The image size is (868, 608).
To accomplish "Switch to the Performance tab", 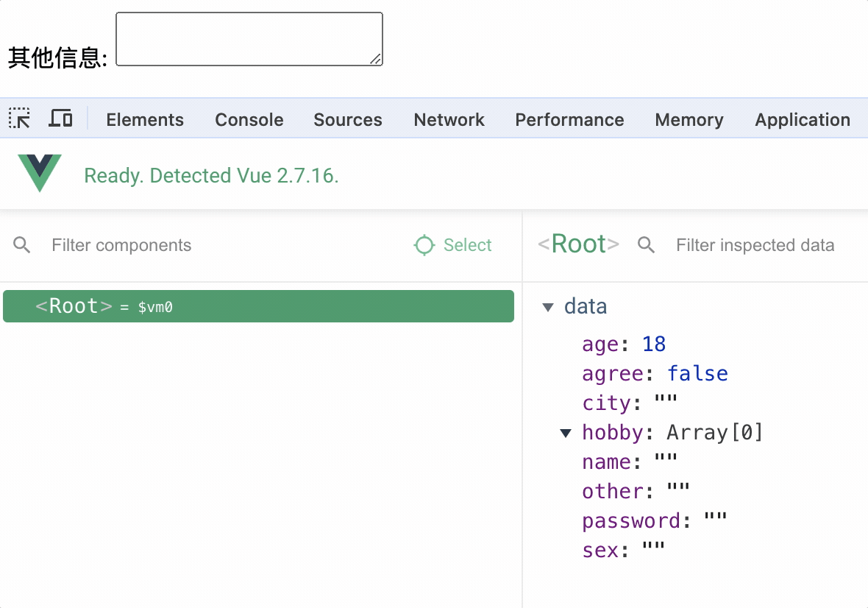I will [569, 120].
